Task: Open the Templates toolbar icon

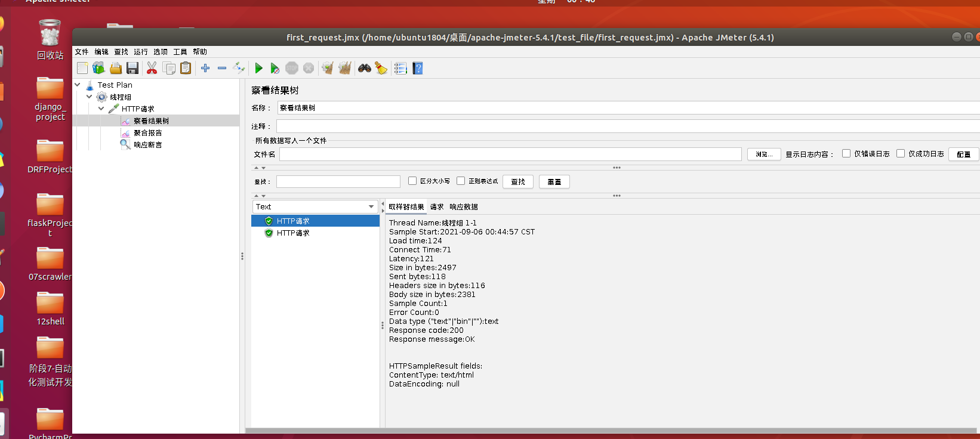Action: [x=98, y=68]
